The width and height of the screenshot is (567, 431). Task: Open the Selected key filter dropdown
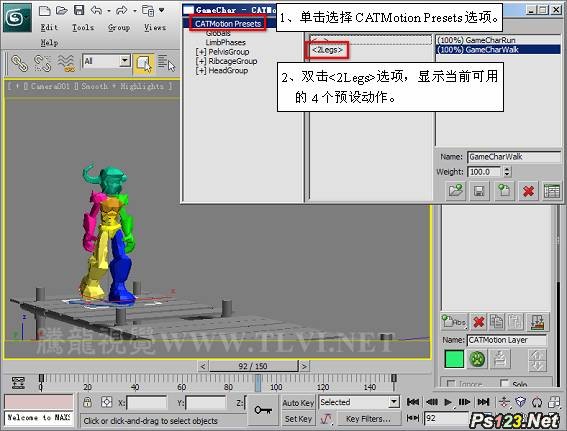point(359,402)
